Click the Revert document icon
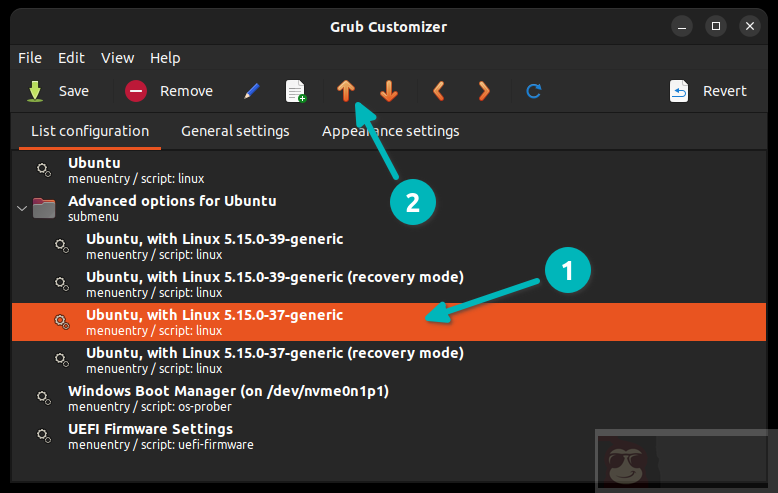This screenshot has height=493, width=778. tap(679, 91)
